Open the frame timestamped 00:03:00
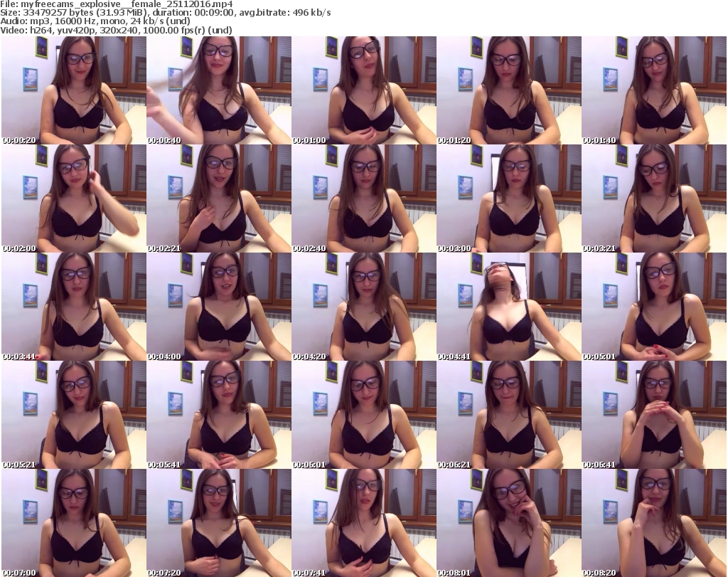Screen dimensions: 728x577 click(x=509, y=198)
